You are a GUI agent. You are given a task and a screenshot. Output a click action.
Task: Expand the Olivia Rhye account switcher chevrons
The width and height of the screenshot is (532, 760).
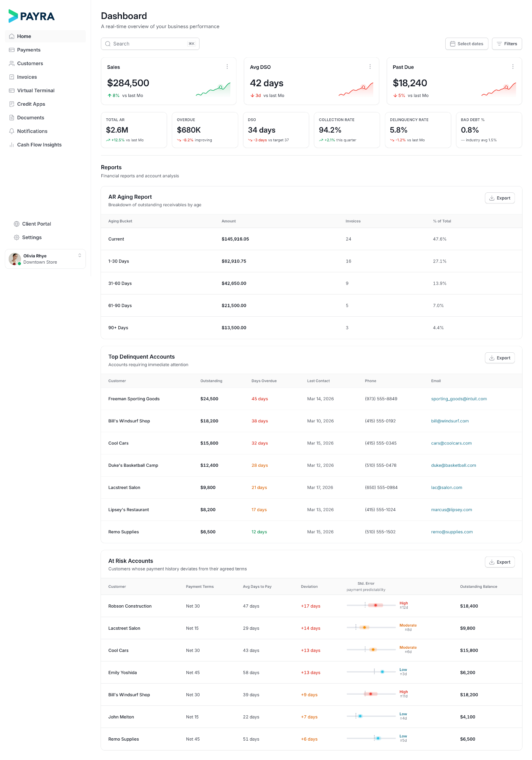pyautogui.click(x=80, y=256)
